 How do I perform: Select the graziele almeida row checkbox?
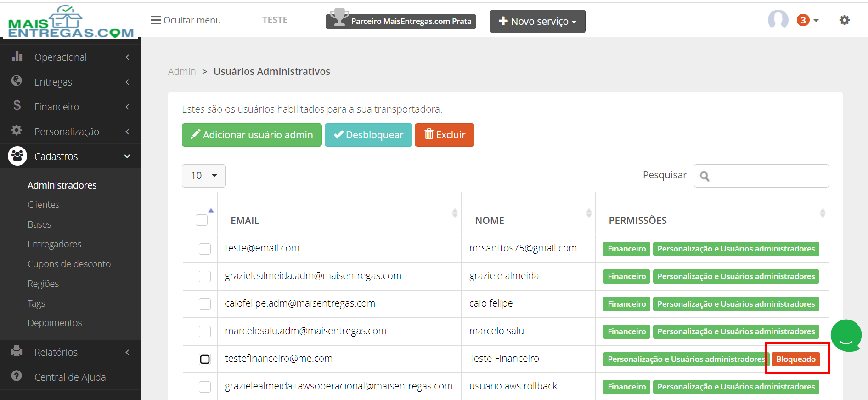(x=205, y=276)
